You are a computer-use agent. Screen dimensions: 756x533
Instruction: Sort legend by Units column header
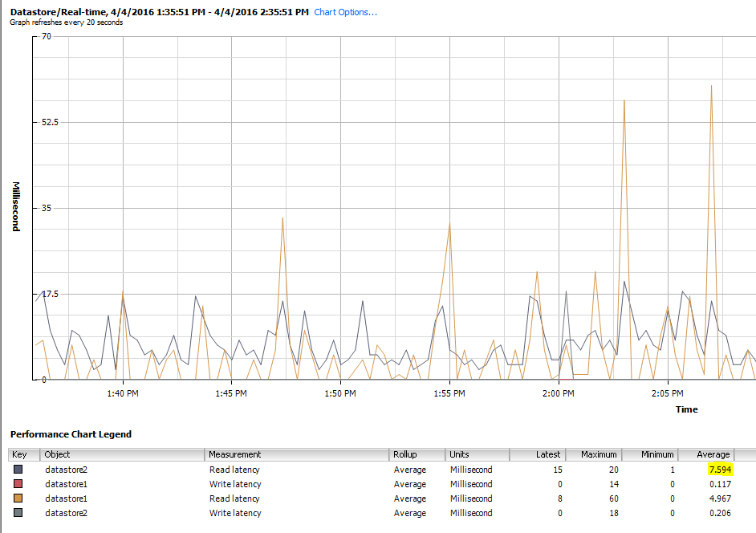478,454
